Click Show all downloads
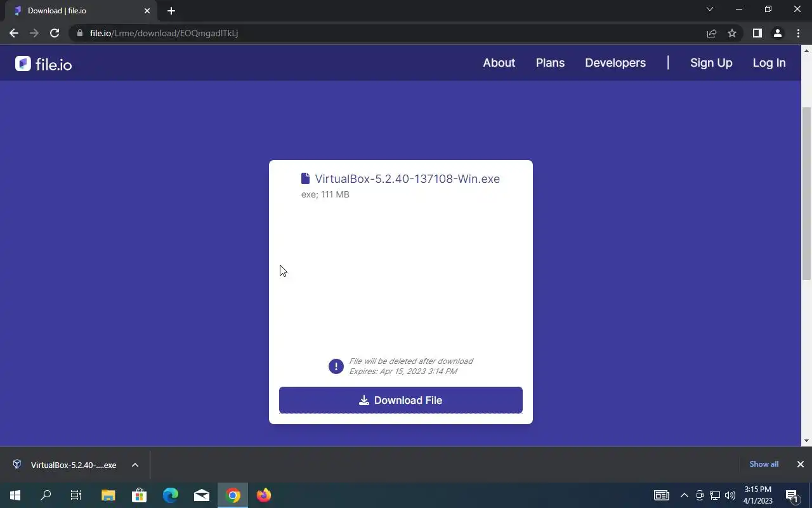 click(764, 464)
